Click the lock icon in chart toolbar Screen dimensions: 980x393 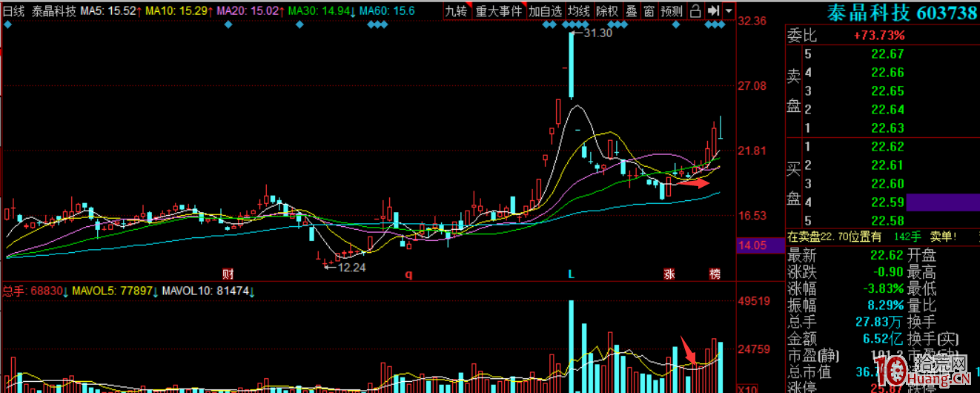(x=695, y=11)
